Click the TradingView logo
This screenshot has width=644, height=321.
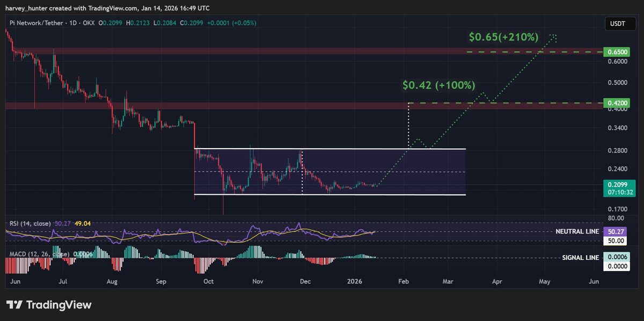click(47, 304)
